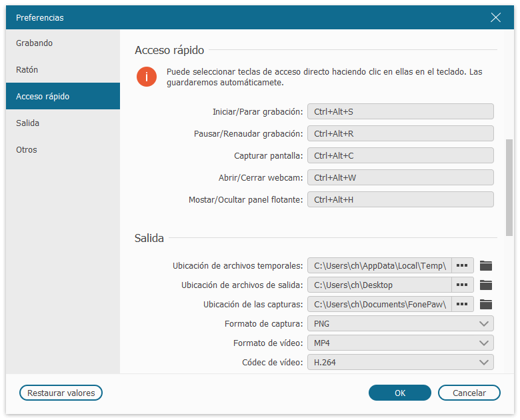Viewport: 520px width, 420px height.
Task: Browse captures path with ellipsis button
Action: point(462,304)
